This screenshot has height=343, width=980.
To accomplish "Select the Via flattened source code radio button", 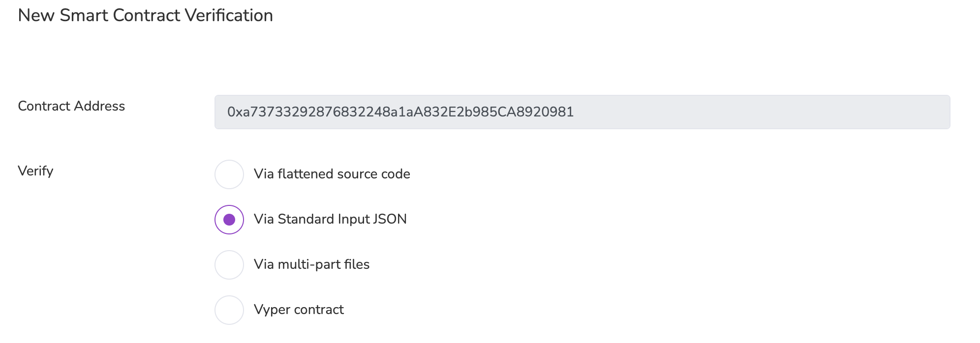I will pos(229,174).
